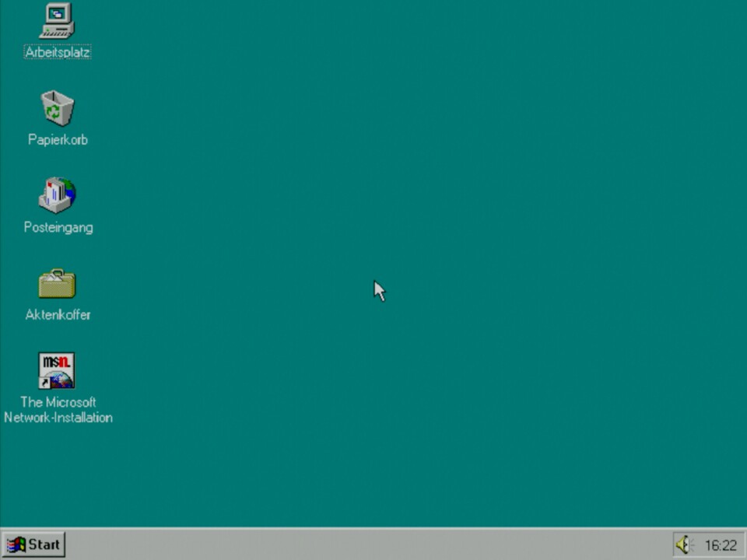The height and width of the screenshot is (560, 747).
Task: Click the Aktenkoffer caption text
Action: point(58,315)
